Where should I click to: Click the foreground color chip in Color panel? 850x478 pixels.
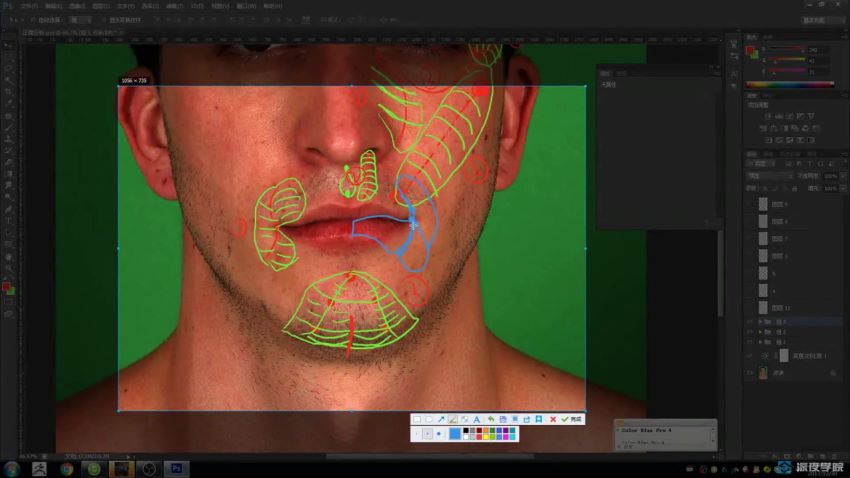coord(750,50)
